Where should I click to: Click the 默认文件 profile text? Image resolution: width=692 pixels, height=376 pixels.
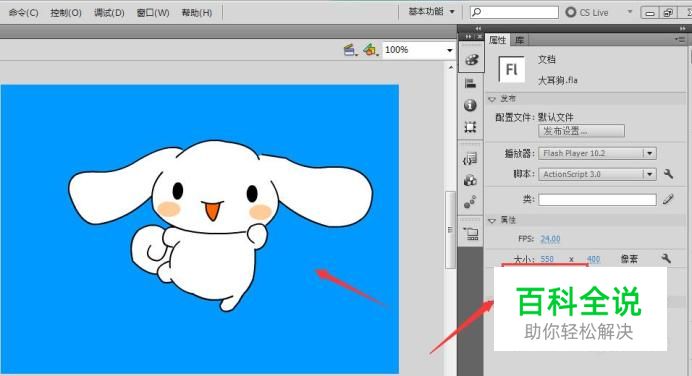(x=555, y=117)
